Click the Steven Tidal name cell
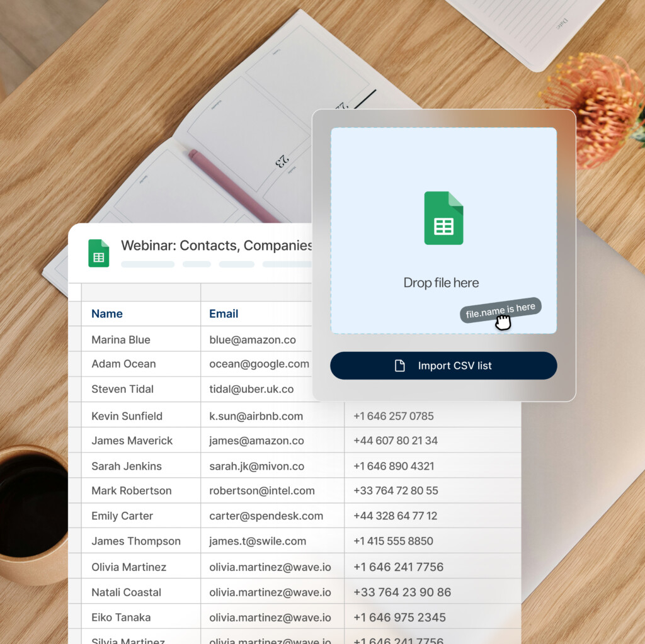The height and width of the screenshot is (644, 645). click(122, 389)
